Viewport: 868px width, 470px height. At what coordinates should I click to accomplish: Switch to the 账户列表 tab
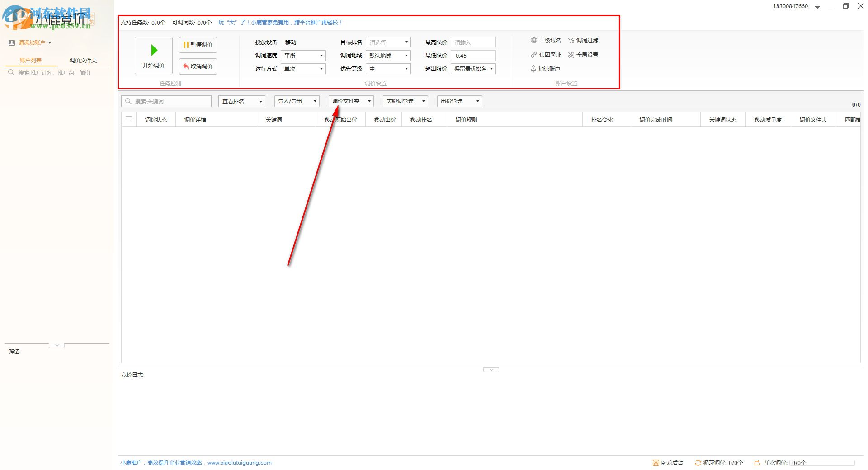click(31, 61)
